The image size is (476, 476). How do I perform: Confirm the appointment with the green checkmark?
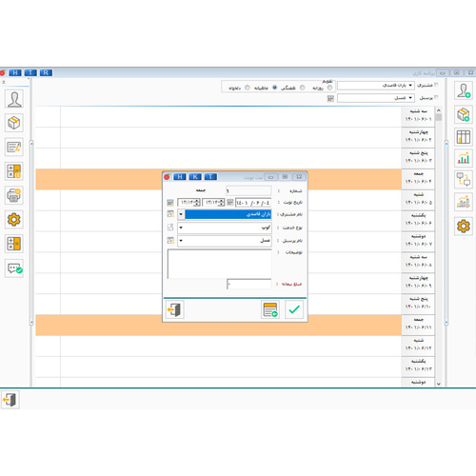[294, 309]
